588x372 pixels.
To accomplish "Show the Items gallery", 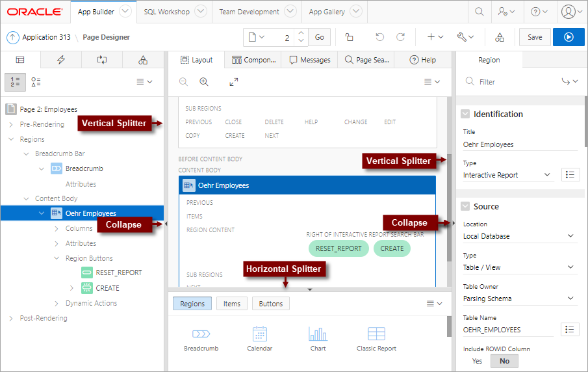I will click(x=232, y=304).
